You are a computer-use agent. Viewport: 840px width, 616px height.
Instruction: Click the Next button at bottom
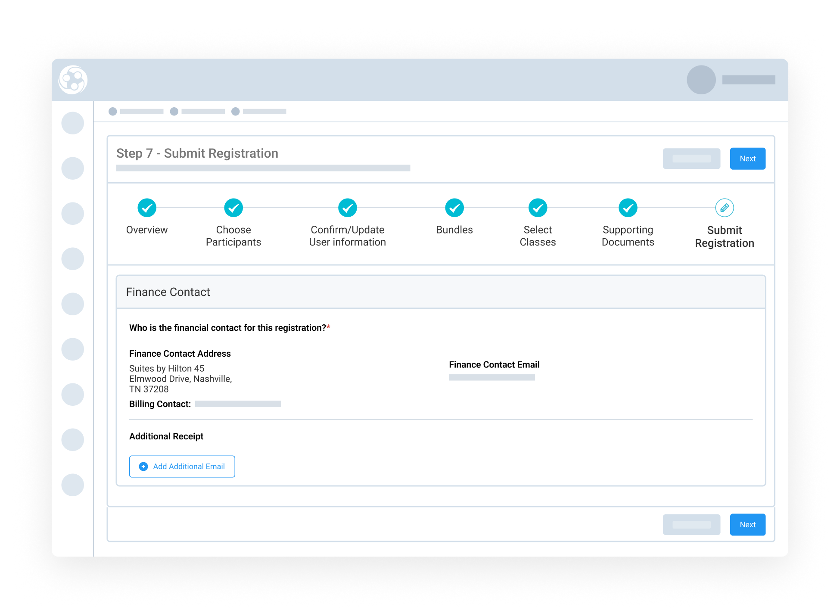[x=748, y=525]
